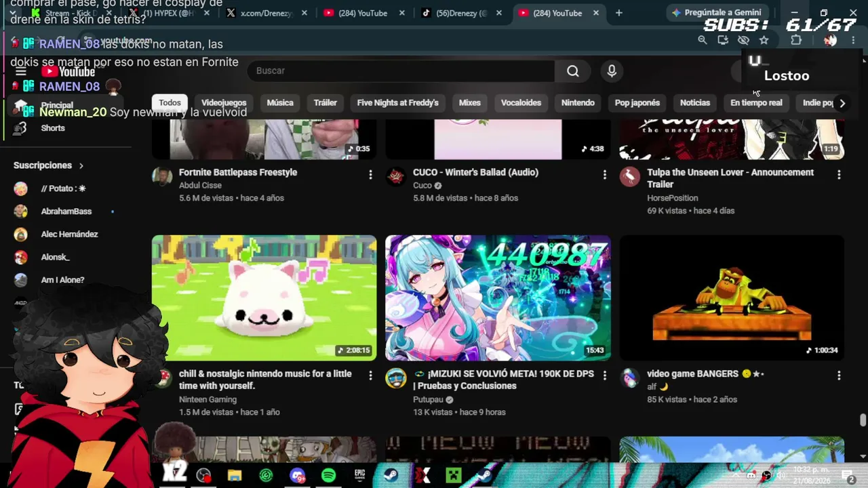Viewport: 868px width, 488px height.
Task: Open the AbrahamBass subscription
Action: tap(66, 211)
